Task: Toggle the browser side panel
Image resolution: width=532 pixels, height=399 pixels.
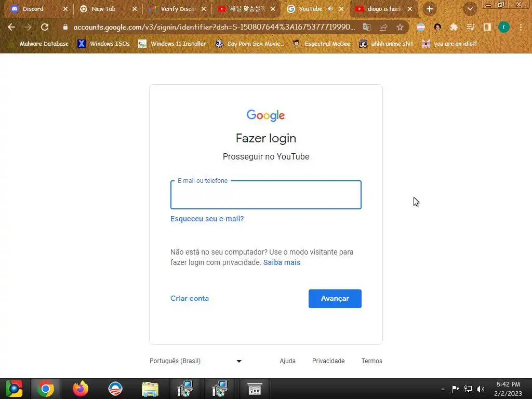Action: tap(487, 27)
